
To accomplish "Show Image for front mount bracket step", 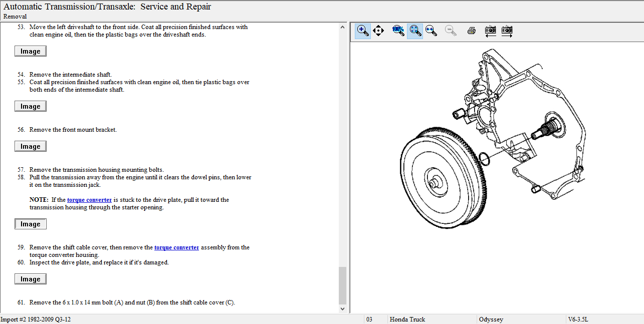I will (31, 146).
